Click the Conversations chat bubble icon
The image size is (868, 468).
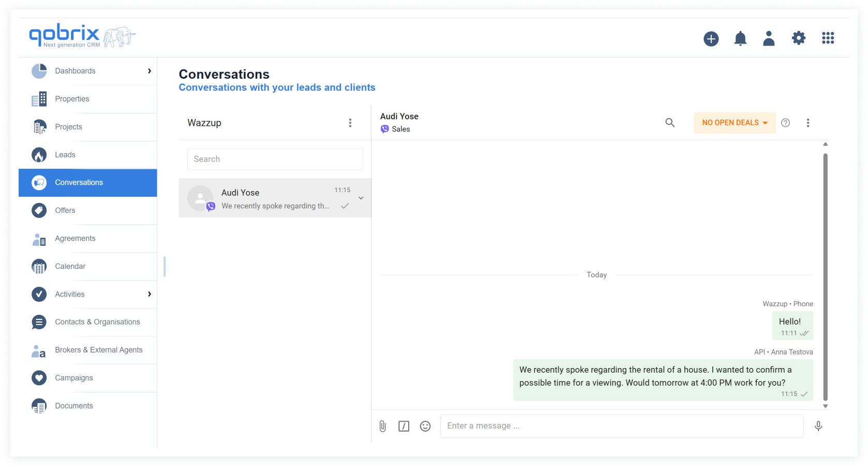(39, 182)
